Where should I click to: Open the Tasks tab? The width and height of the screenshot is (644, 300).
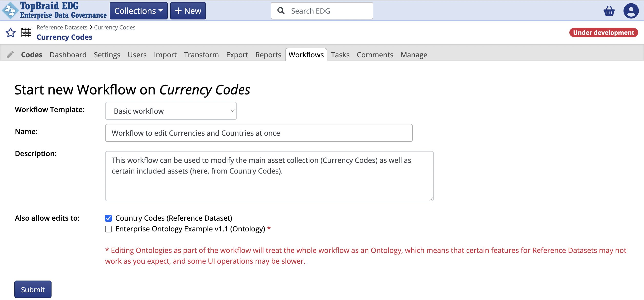click(x=340, y=55)
